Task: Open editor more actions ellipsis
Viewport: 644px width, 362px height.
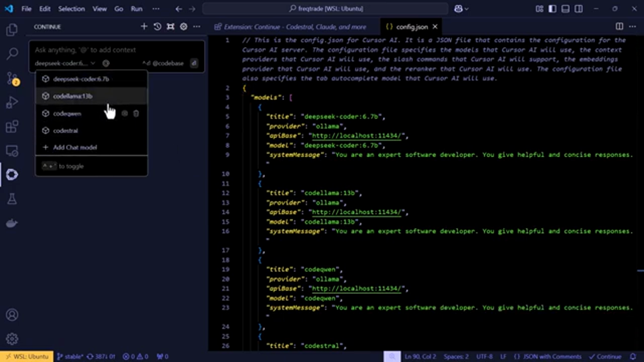Action: coord(632,27)
